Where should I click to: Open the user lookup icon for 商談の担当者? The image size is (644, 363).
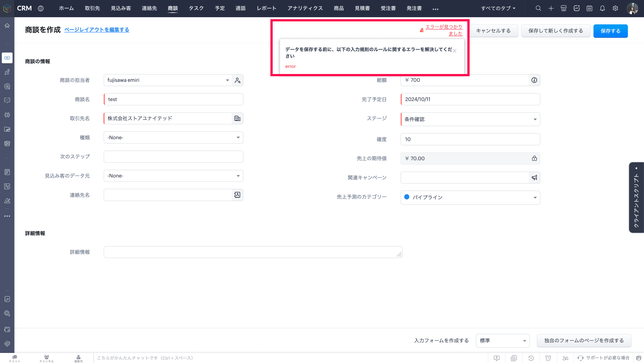[x=237, y=80]
